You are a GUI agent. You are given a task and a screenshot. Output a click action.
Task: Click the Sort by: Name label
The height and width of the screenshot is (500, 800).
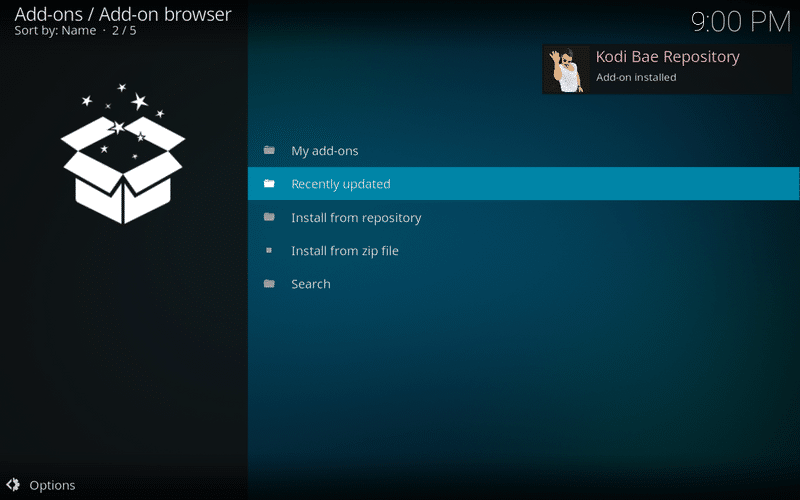pos(55,31)
